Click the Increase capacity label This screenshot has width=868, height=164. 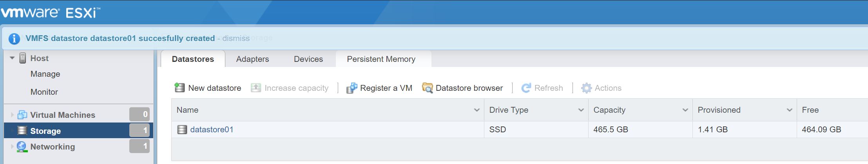tap(297, 88)
